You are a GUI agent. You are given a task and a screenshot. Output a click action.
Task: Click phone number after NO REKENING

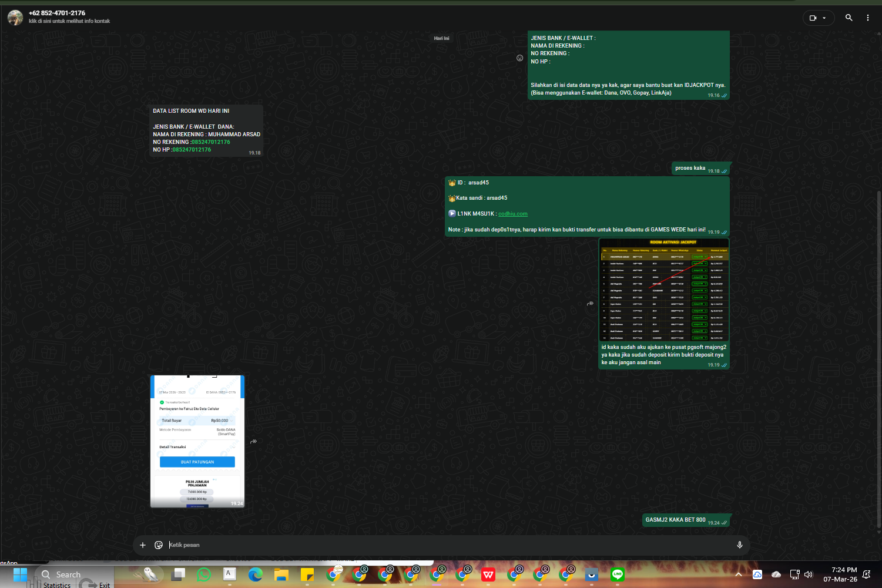(211, 142)
